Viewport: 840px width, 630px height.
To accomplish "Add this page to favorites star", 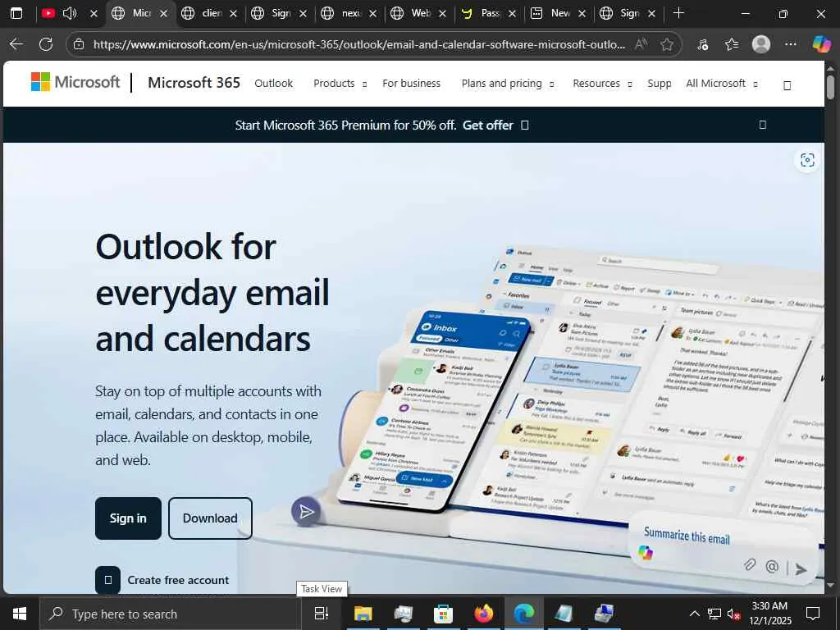I will tap(667, 44).
